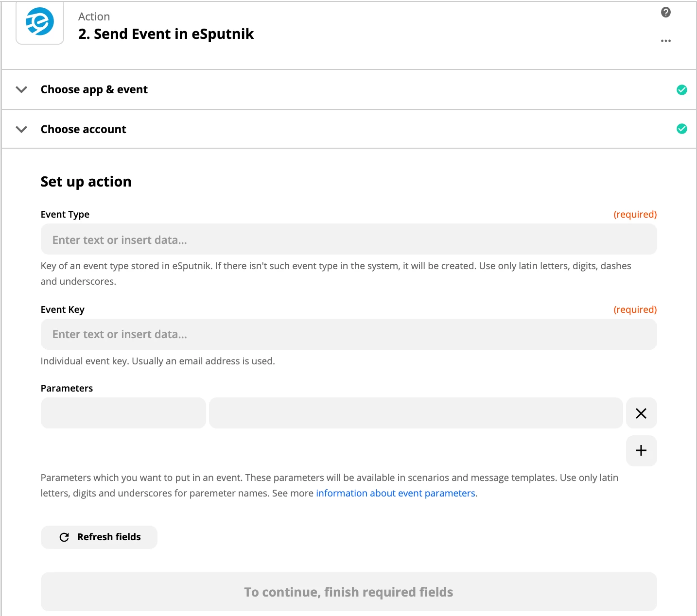Click the parameter value field
Viewport: 697px width, 616px height.
tap(416, 413)
